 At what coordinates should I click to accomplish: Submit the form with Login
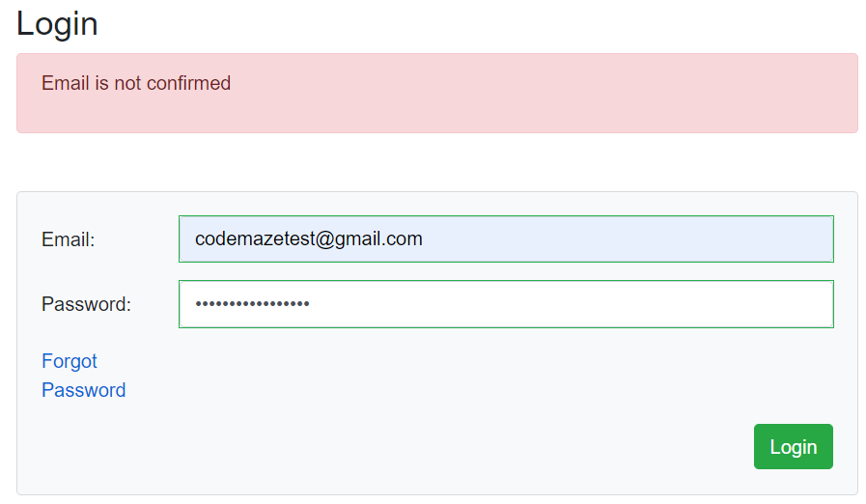click(793, 447)
